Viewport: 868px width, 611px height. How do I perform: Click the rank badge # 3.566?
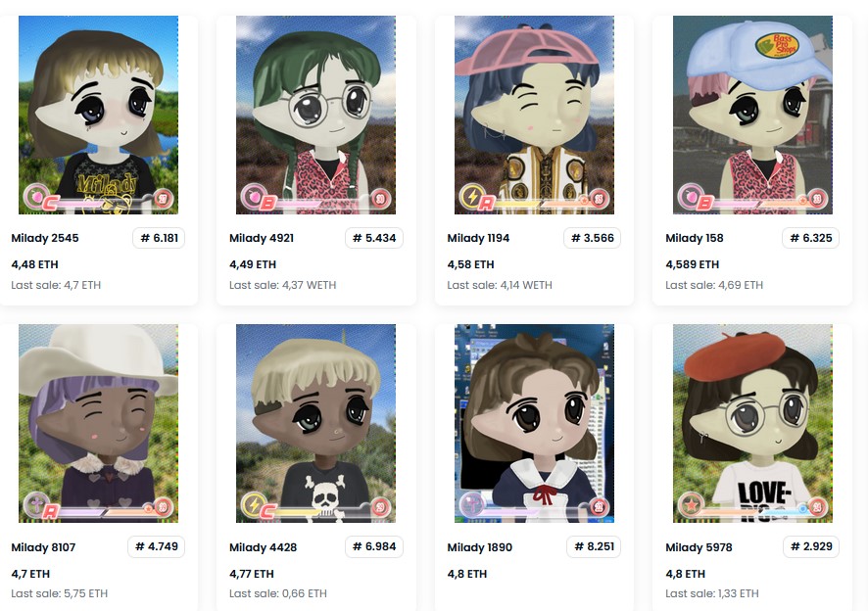593,238
